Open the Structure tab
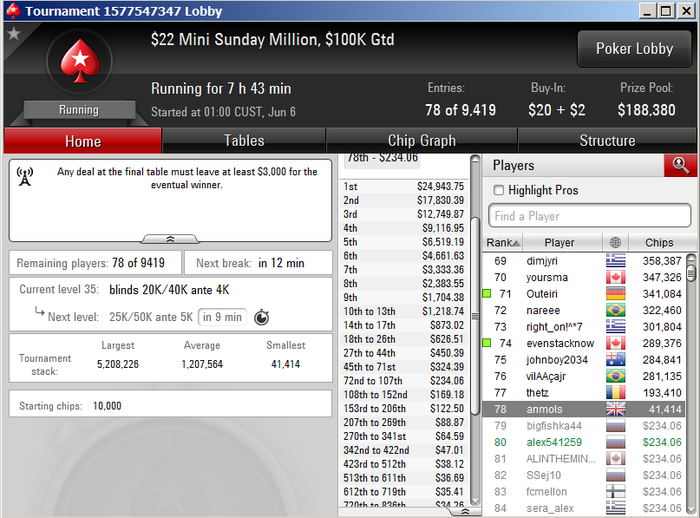The height and width of the screenshot is (518, 700). pos(607,141)
